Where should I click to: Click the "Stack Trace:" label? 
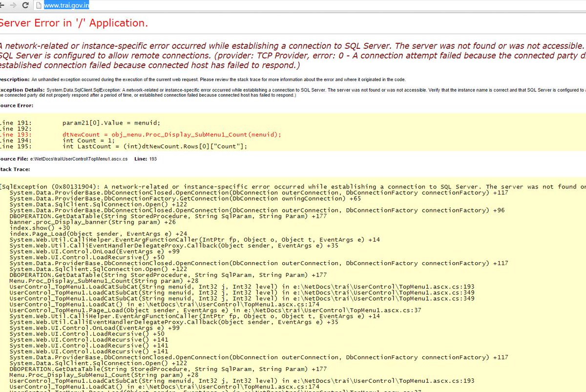(x=15, y=169)
